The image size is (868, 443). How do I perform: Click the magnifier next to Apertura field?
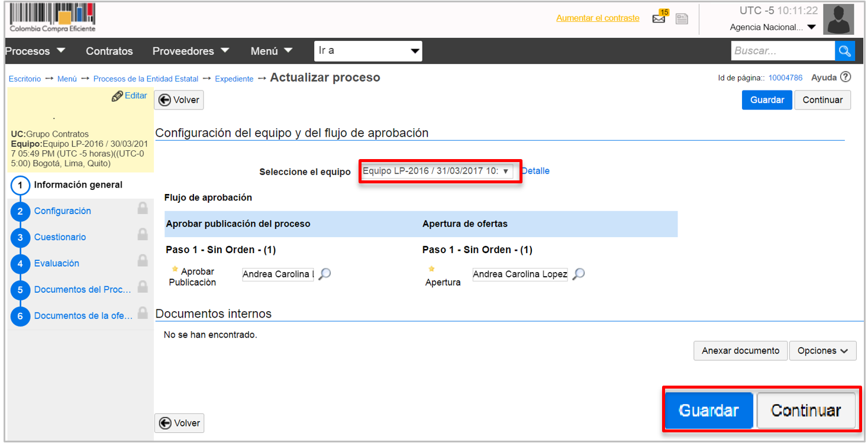click(x=579, y=274)
